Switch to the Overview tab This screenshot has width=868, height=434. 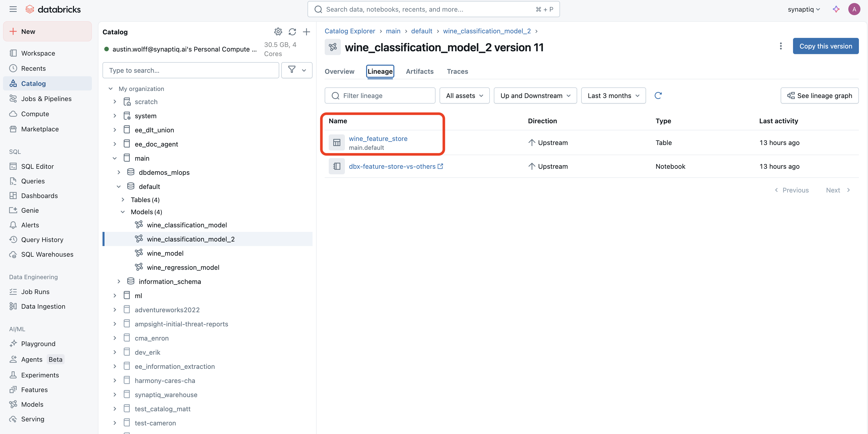click(339, 71)
